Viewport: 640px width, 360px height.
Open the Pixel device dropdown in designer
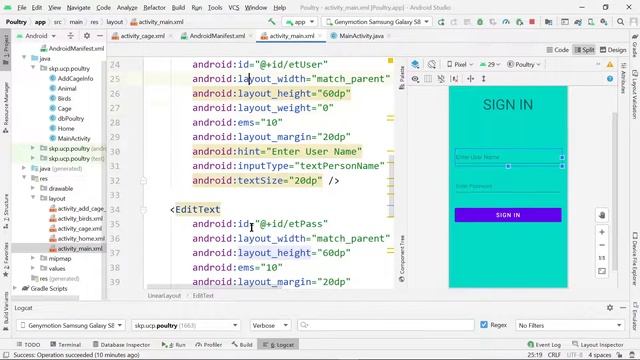(x=460, y=64)
